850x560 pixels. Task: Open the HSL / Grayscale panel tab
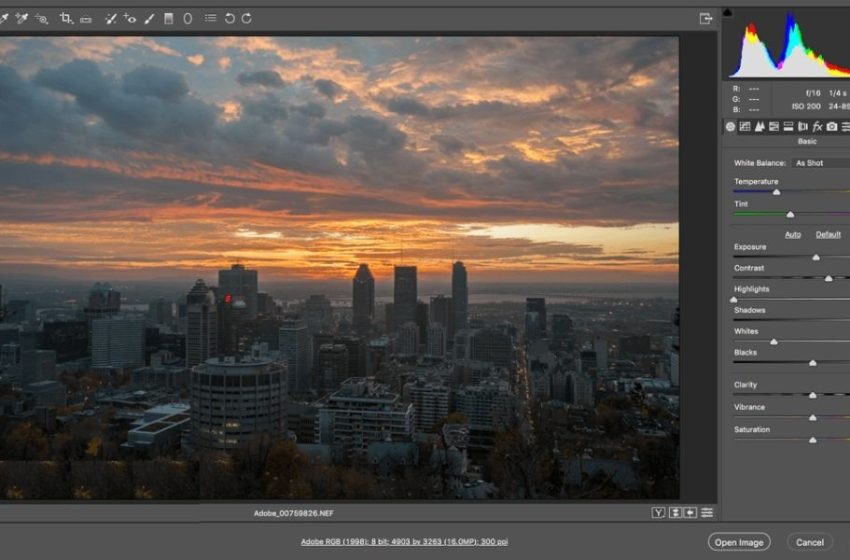[x=774, y=126]
